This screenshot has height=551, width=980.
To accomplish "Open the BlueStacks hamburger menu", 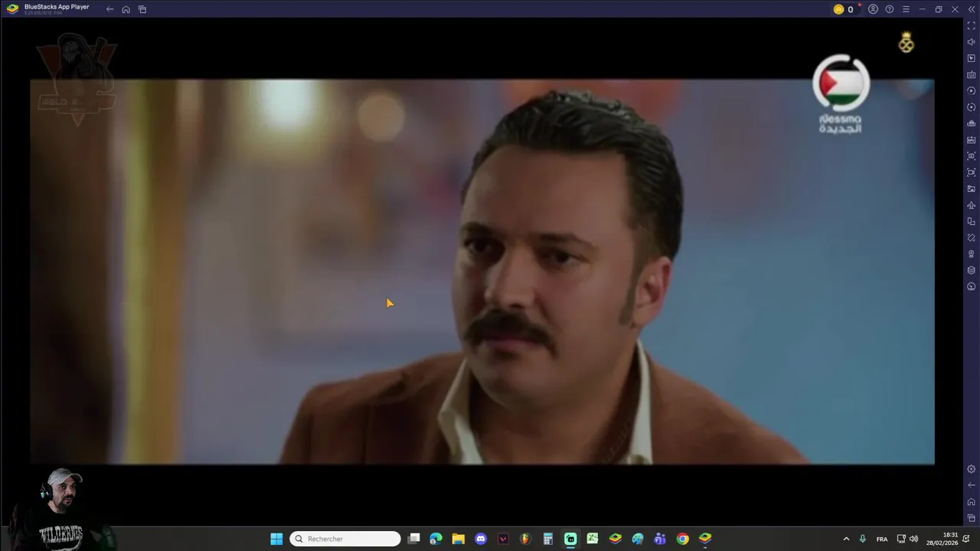I will click(x=906, y=9).
